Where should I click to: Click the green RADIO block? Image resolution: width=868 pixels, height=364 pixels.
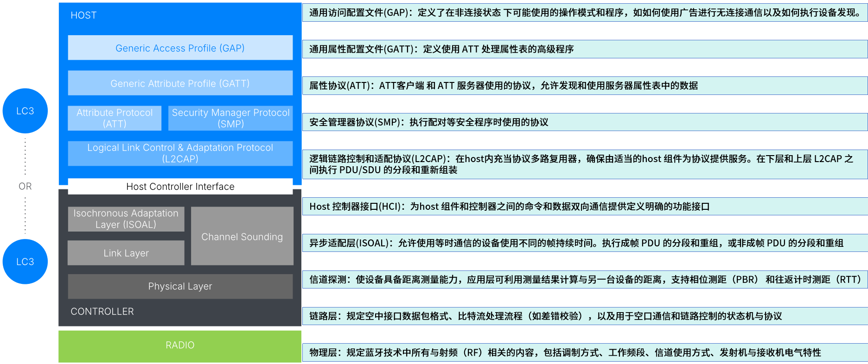coord(180,346)
